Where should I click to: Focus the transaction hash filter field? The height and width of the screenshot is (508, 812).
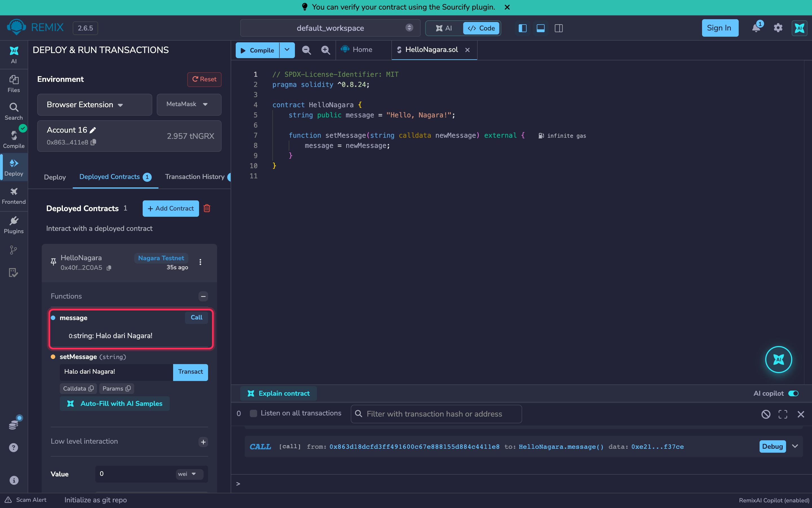point(436,414)
